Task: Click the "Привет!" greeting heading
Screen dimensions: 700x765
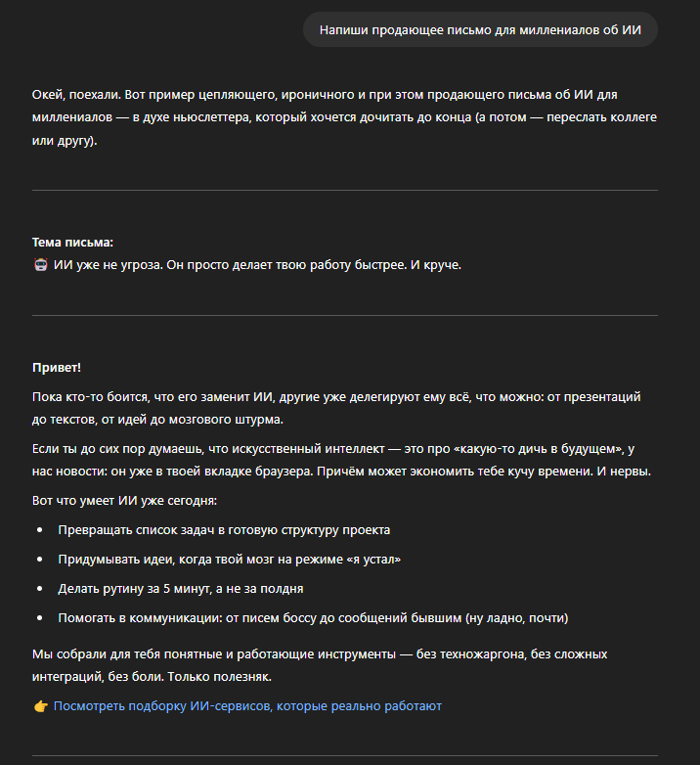Action: point(57,367)
